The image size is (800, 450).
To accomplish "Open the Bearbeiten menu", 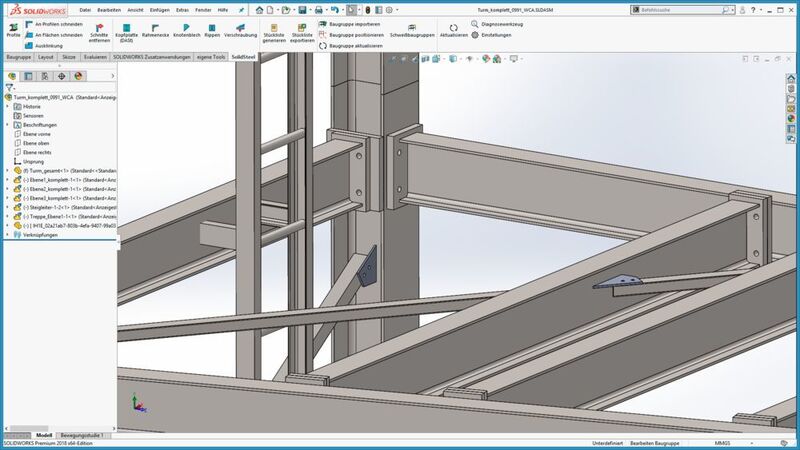I will (109, 10).
